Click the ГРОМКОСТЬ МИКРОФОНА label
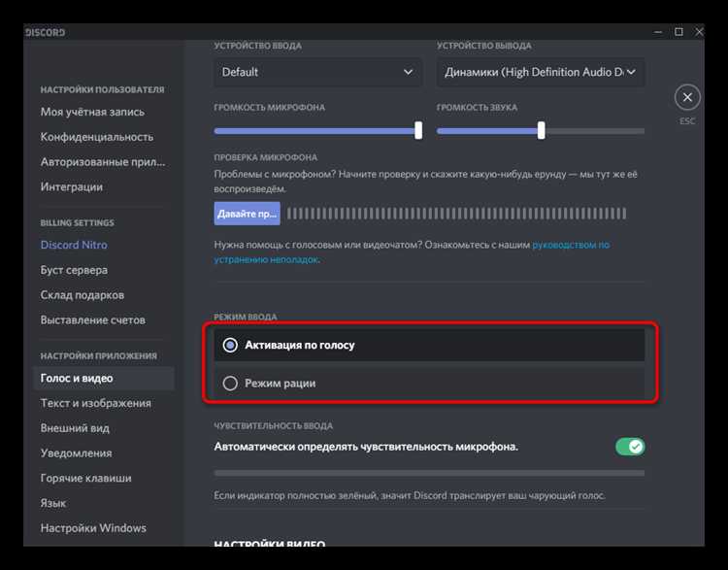Image resolution: width=728 pixels, height=570 pixels. [x=269, y=108]
